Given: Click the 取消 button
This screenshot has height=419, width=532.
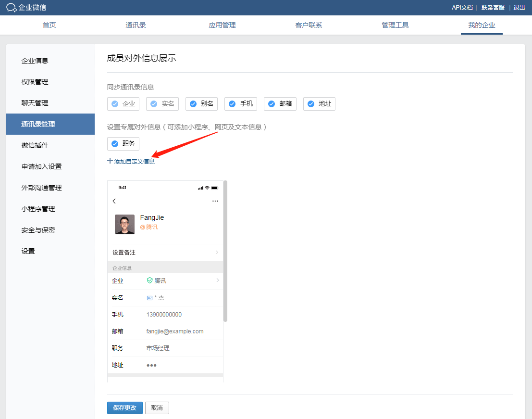Looking at the screenshot, I should coord(157,408).
